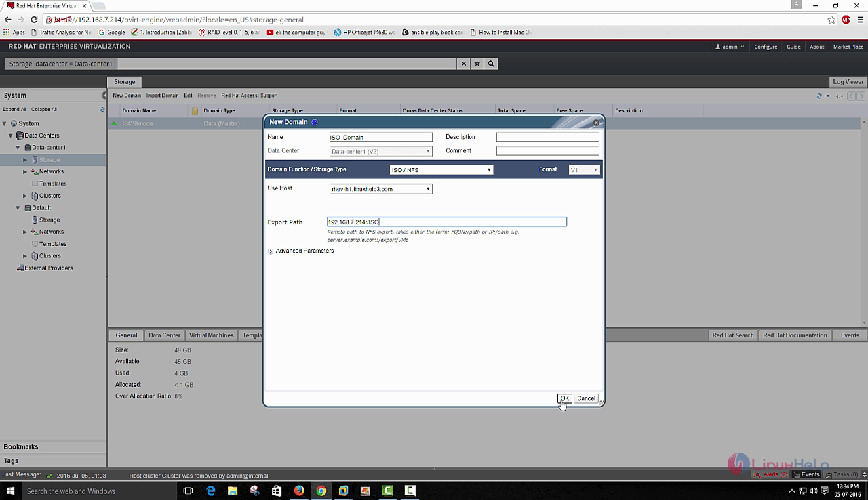This screenshot has height=500, width=868.
Task: Open File Explorer from taskbar
Action: point(233,491)
